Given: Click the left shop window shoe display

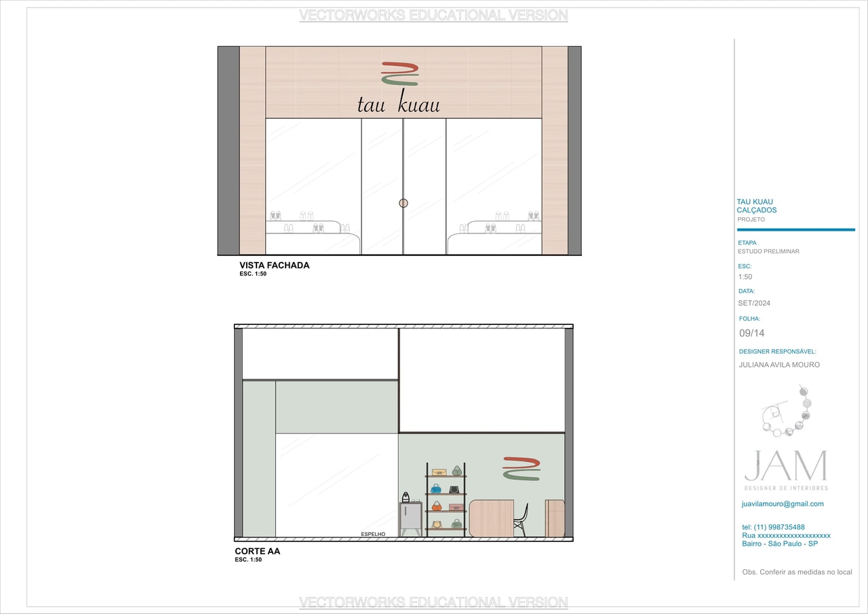Looking at the screenshot, I should (312, 232).
